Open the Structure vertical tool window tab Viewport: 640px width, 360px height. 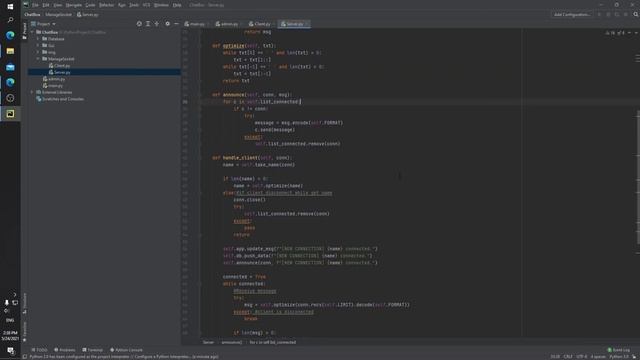point(24,303)
